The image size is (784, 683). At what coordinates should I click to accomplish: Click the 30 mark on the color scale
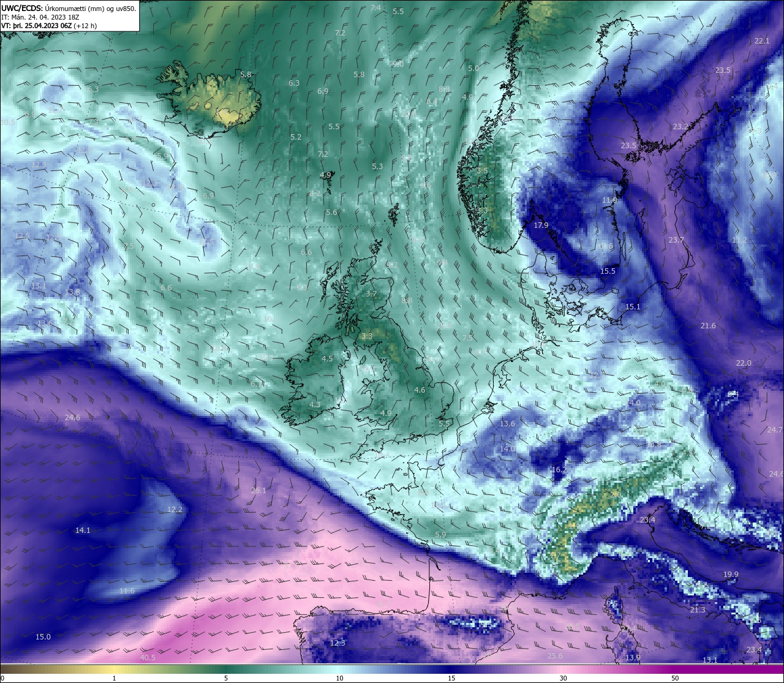[563, 678]
